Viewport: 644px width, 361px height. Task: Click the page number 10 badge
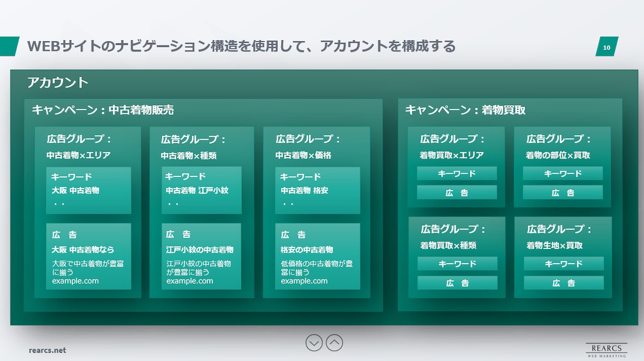[x=607, y=48]
